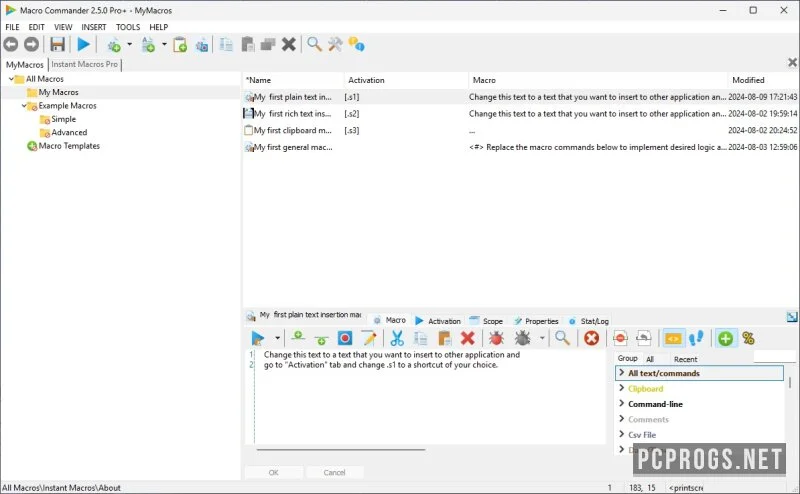Toggle the orange code view button
The height and width of the screenshot is (494, 800).
(673, 338)
